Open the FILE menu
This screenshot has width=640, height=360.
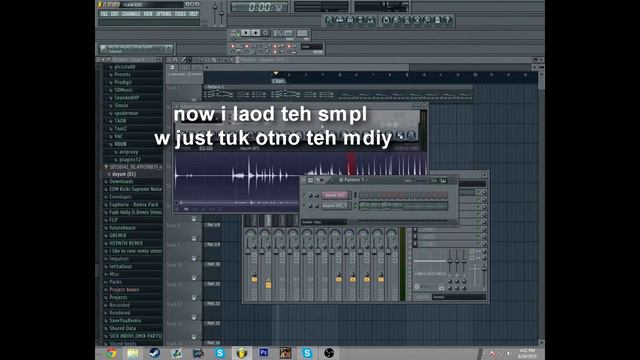(104, 13)
